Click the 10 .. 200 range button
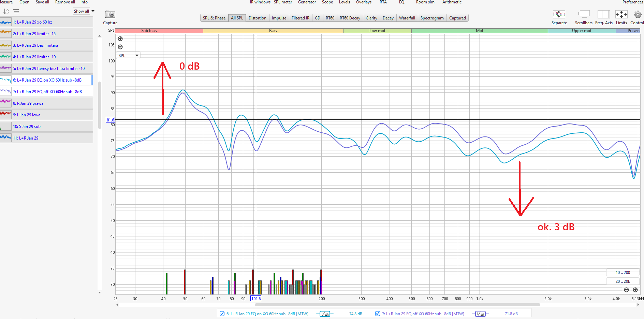Viewport: 644px width, 319px height. point(623,273)
